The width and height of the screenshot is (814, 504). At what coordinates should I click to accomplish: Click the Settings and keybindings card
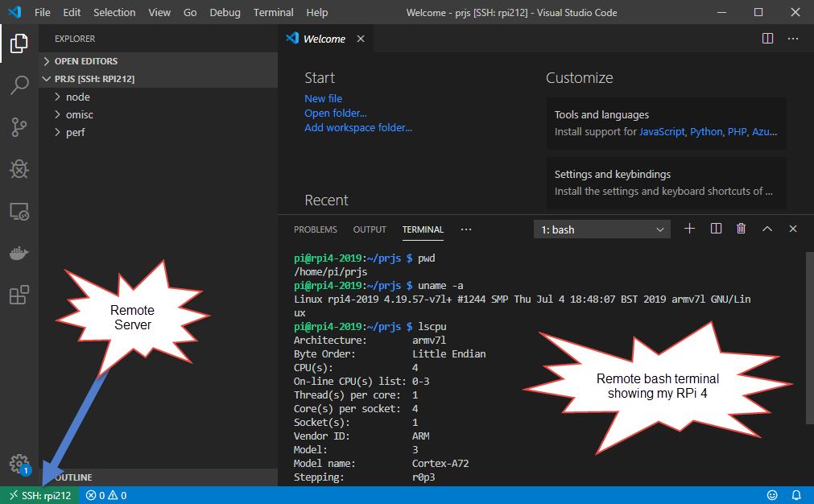667,183
